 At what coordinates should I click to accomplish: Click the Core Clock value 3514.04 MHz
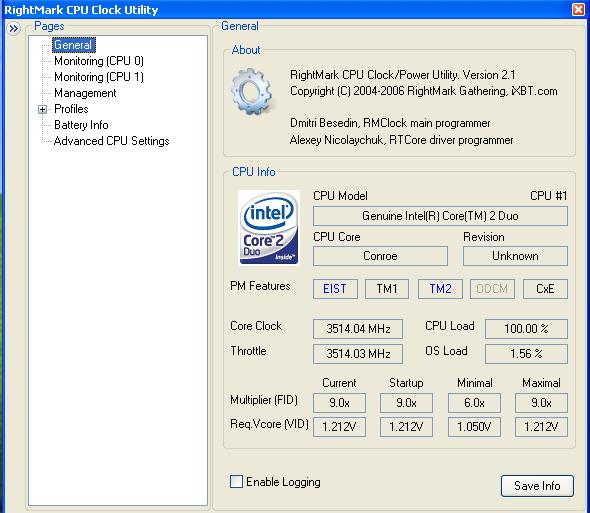[358, 329]
